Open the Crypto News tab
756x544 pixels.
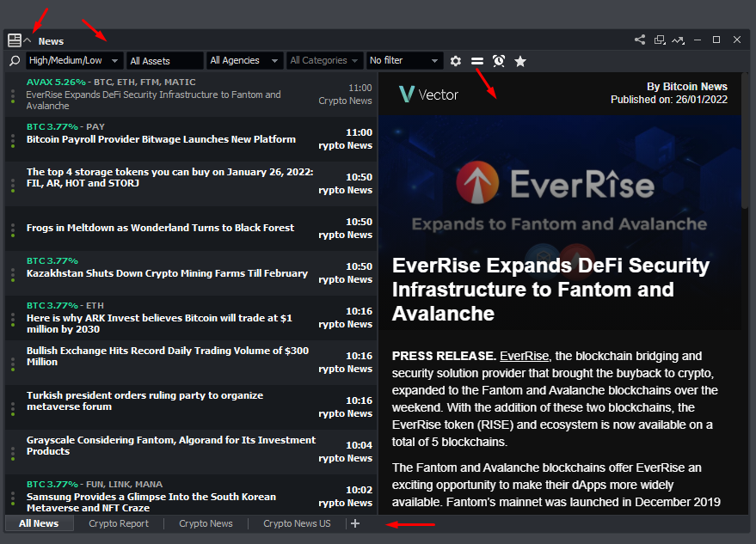(206, 523)
